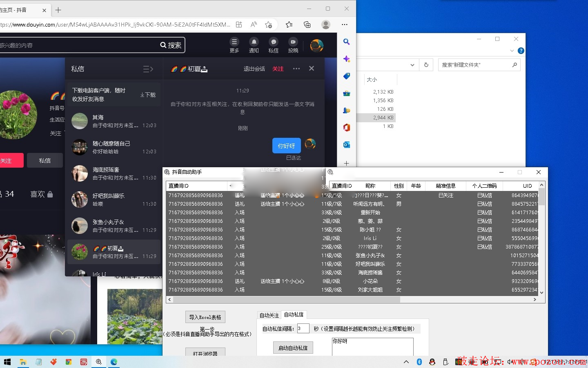Open the Edge sidebar shopping tag icon
This screenshot has height=368, width=588.
point(346,76)
